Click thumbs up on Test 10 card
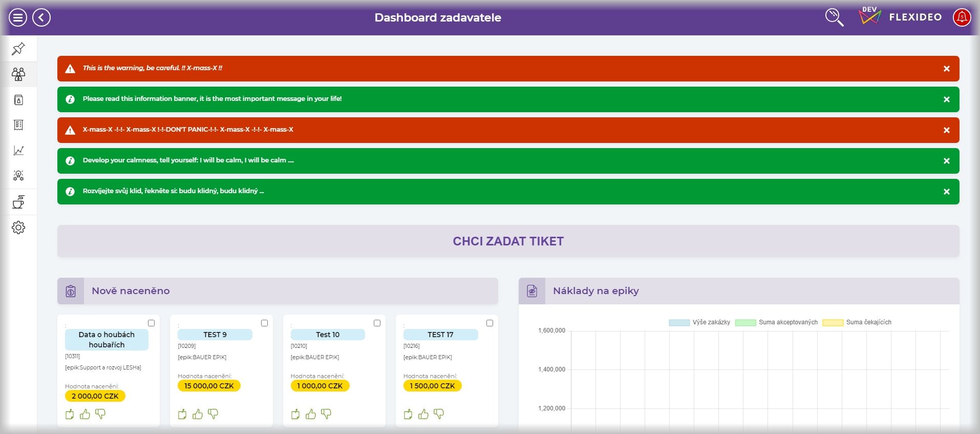This screenshot has width=980, height=434. [x=311, y=414]
